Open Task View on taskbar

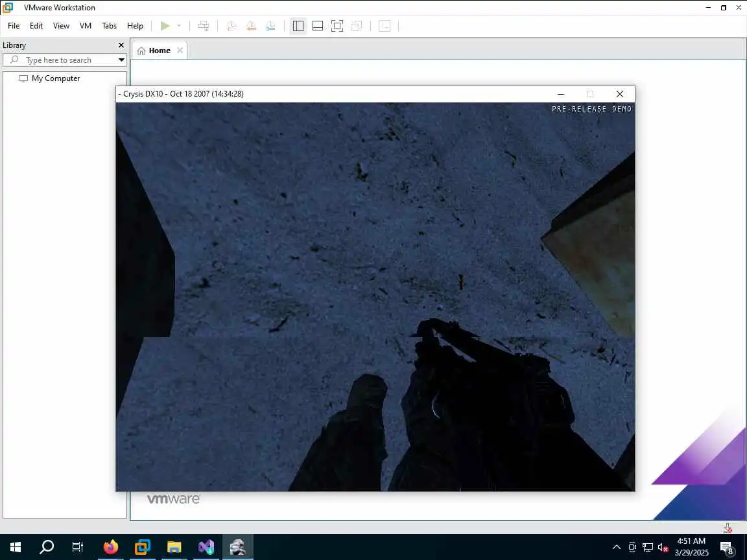[77, 547]
